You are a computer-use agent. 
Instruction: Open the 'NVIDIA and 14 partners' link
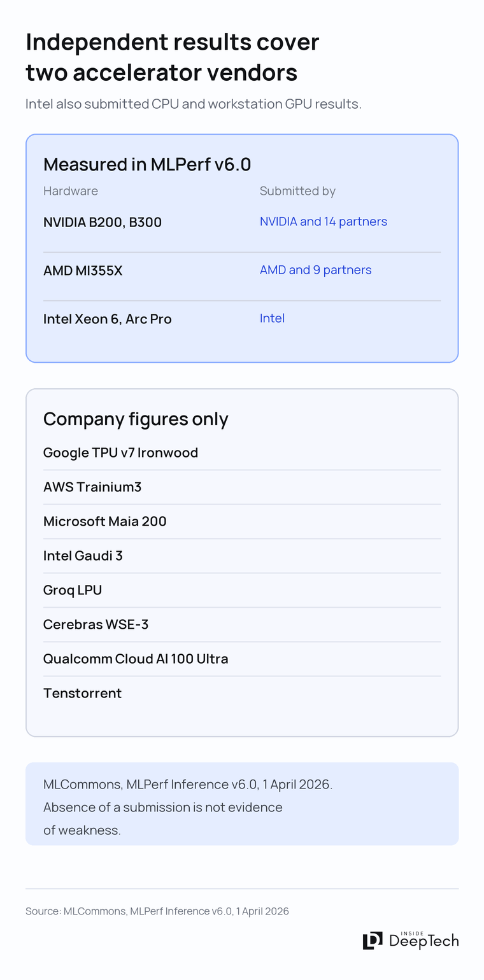tap(324, 221)
